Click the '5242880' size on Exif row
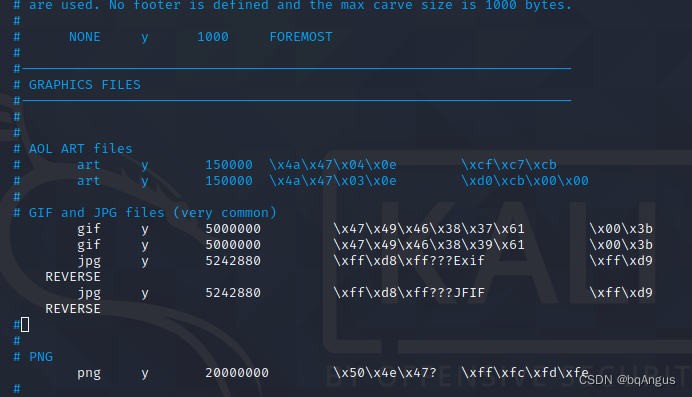Screen dimensions: 692x397 [233, 261]
